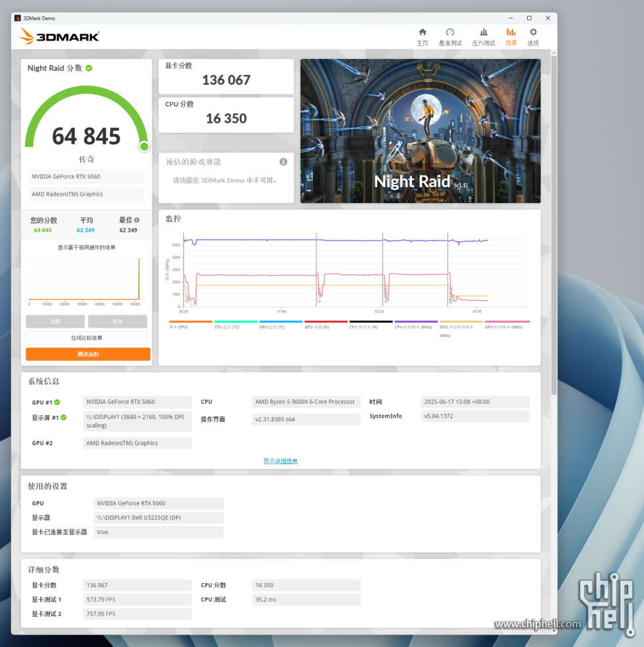This screenshot has width=644, height=647.
Task: Click the info icon in 预估的游戏效能 panel
Action: [x=283, y=162]
